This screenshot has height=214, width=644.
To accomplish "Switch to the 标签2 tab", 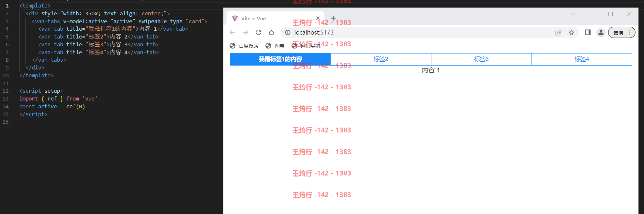I will [x=381, y=59].
